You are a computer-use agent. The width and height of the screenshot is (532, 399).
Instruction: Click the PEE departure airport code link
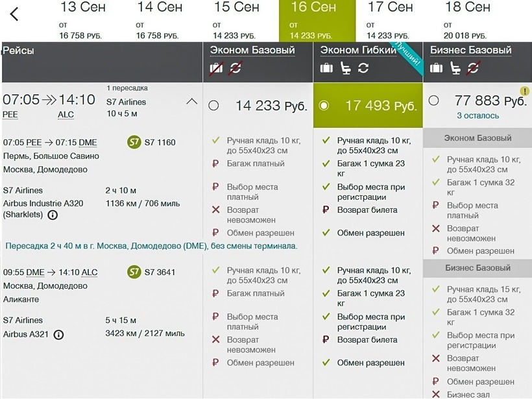10,115
